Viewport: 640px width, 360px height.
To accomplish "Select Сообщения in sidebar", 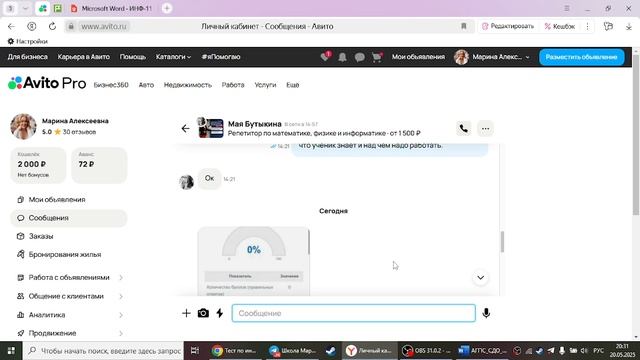I will pyautogui.click(x=69, y=218).
